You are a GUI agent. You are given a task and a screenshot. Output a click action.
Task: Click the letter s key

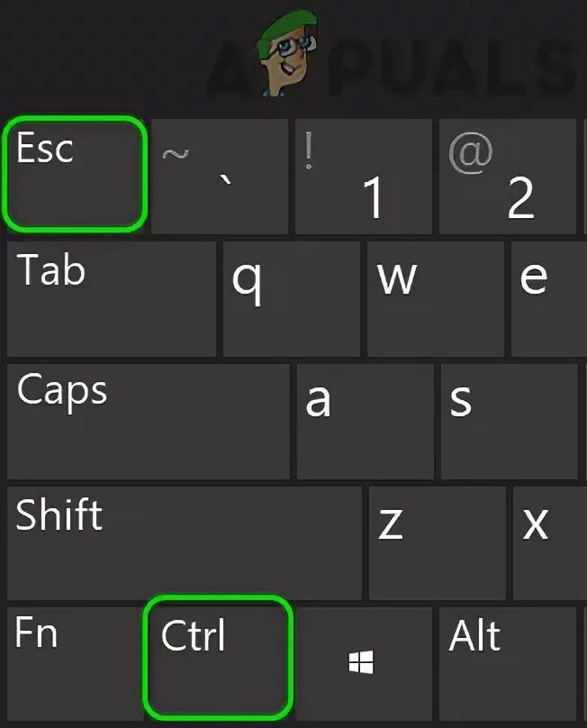coord(510,422)
